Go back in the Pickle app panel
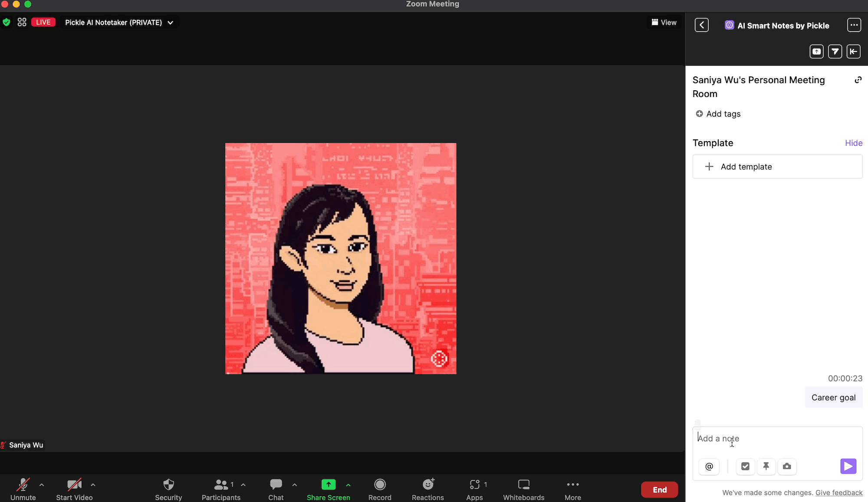Screen dimensions: 868x502 [702, 25]
